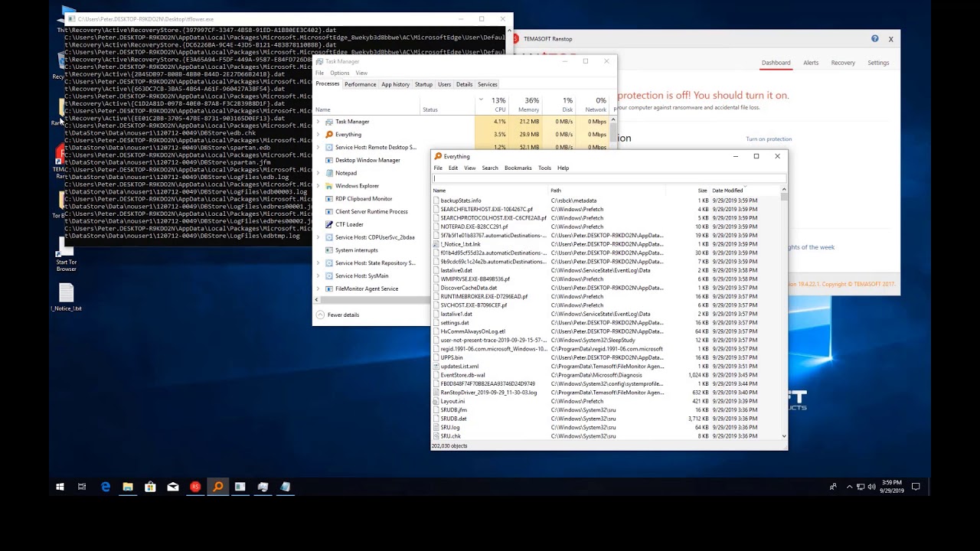Click the Everything process magnifier icon in Task Manager
The height and width of the screenshot is (551, 980).
pos(329,135)
